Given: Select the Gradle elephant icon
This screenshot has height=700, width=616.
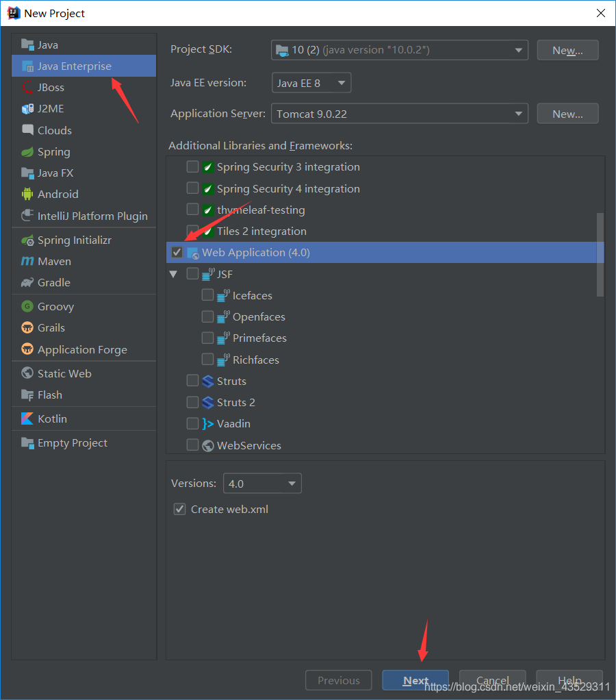Looking at the screenshot, I should click(x=27, y=283).
